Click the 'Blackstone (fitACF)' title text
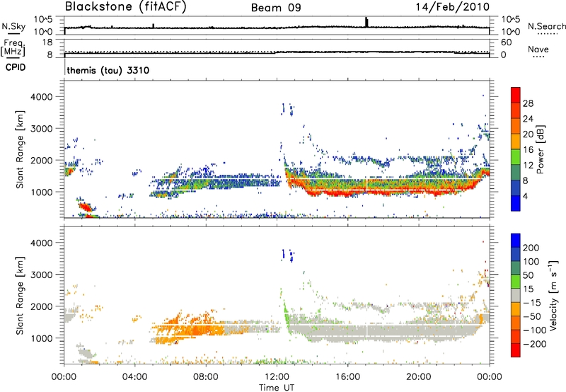566x392 pixels. click(x=126, y=7)
